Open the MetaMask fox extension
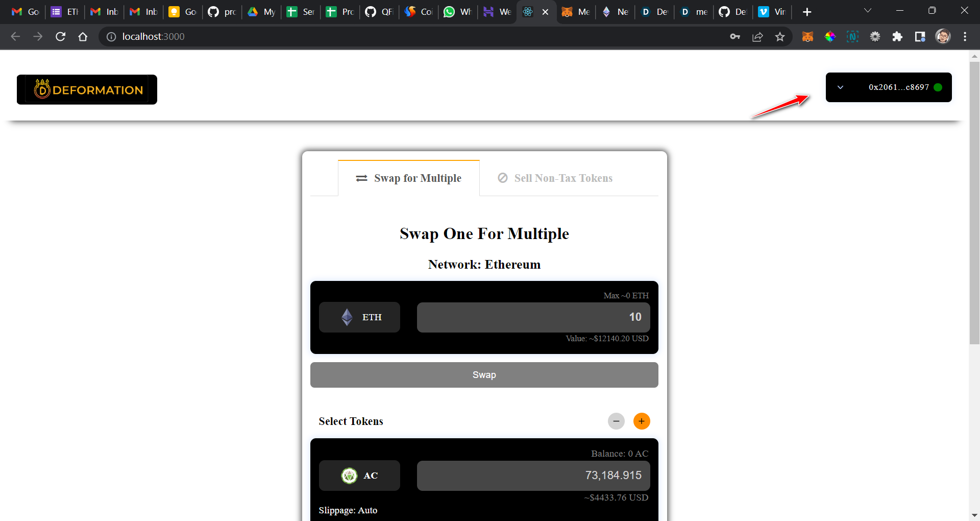The image size is (980, 521). (x=807, y=36)
